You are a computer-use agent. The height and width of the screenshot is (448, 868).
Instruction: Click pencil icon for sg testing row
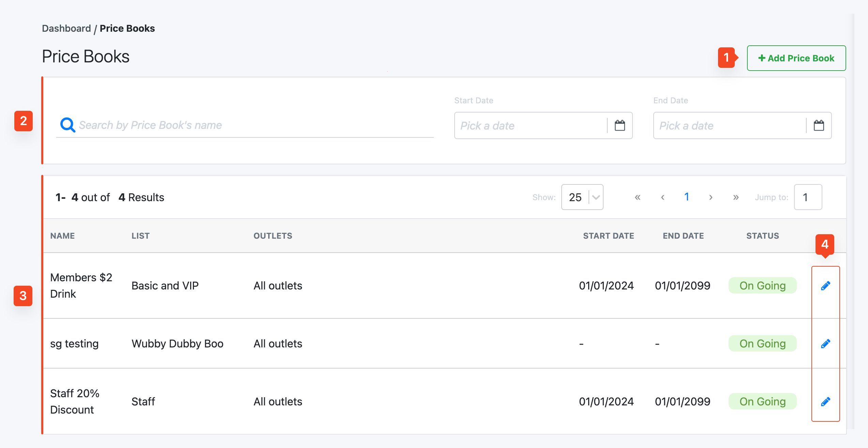pyautogui.click(x=825, y=344)
